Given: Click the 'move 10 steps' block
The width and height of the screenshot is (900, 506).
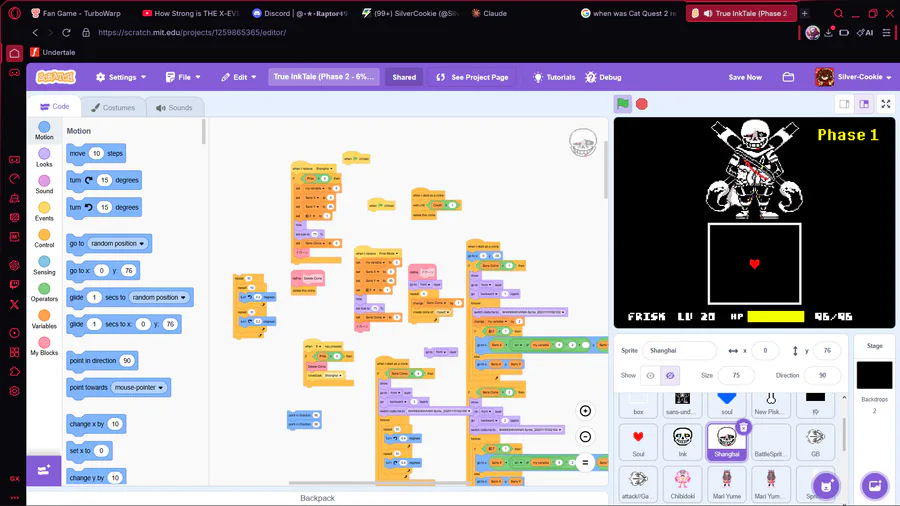Looking at the screenshot, I should pyautogui.click(x=96, y=153).
